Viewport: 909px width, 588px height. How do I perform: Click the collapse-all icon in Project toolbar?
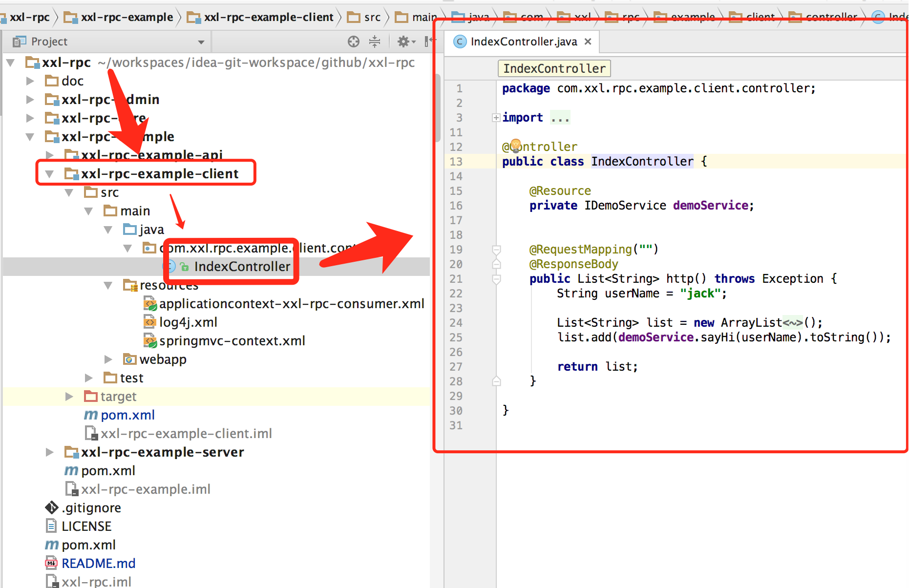(375, 42)
